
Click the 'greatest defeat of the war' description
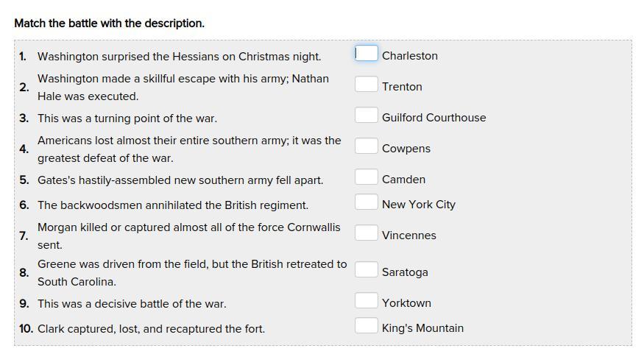[189, 149]
